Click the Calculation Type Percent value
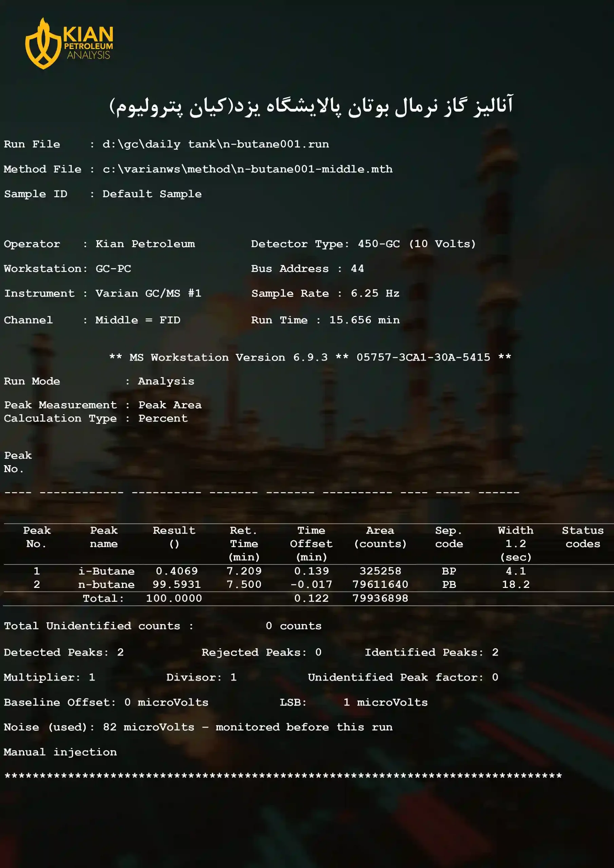The height and width of the screenshot is (868, 614). point(163,418)
